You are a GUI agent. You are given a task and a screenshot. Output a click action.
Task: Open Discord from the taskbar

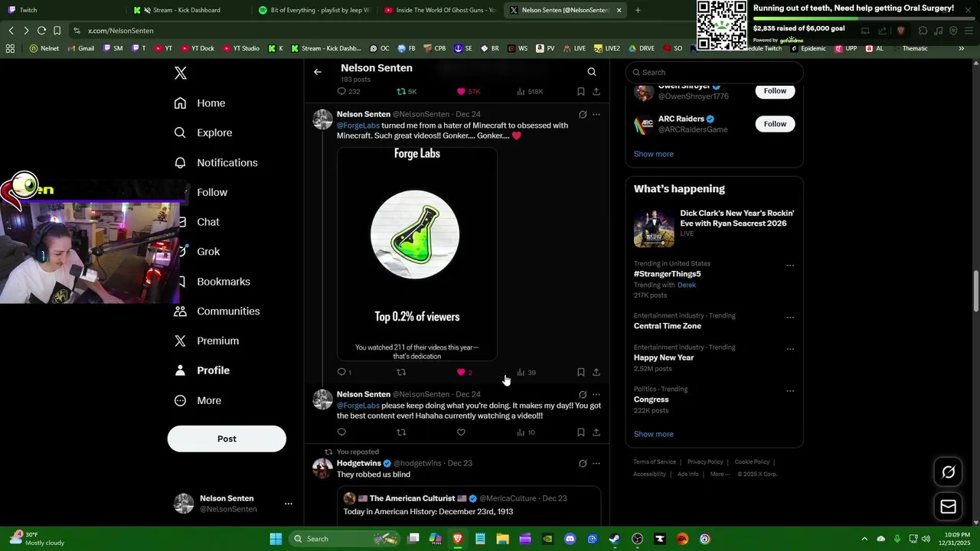pos(570,539)
